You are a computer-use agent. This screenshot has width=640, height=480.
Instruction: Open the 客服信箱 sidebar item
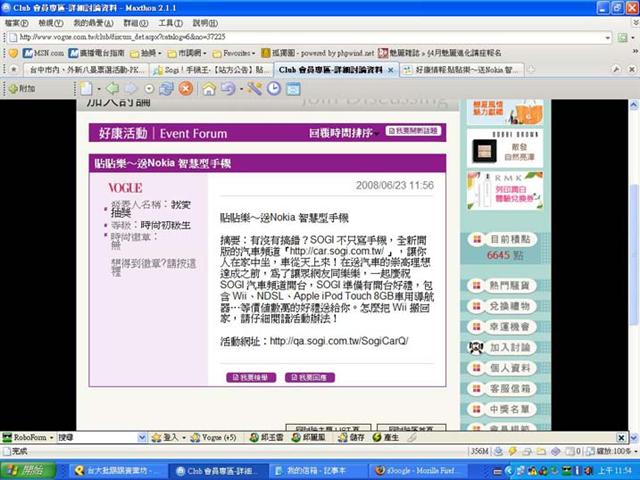coord(502,389)
